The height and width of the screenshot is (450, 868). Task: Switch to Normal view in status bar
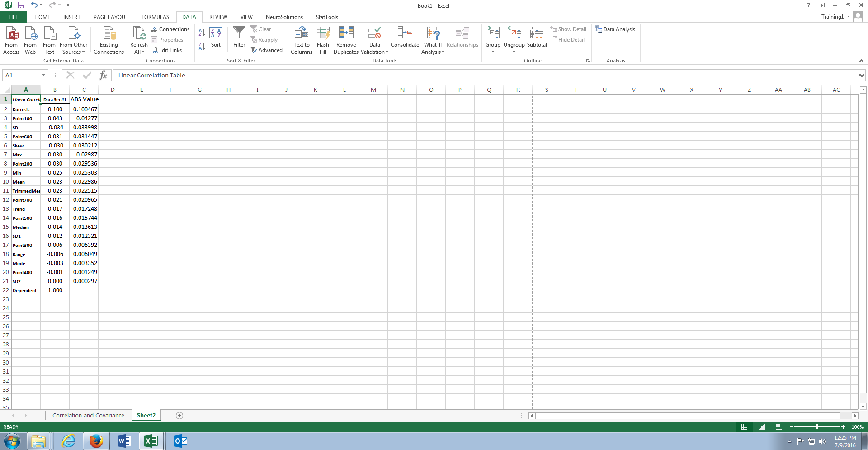(x=744, y=427)
